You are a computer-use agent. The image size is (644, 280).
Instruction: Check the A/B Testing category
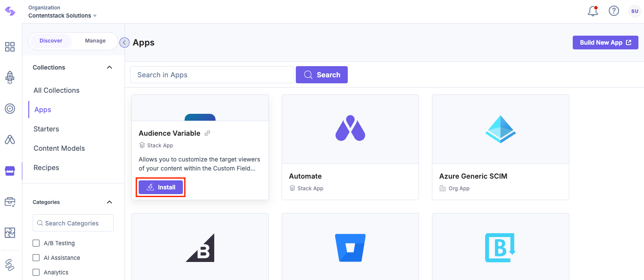pos(36,243)
